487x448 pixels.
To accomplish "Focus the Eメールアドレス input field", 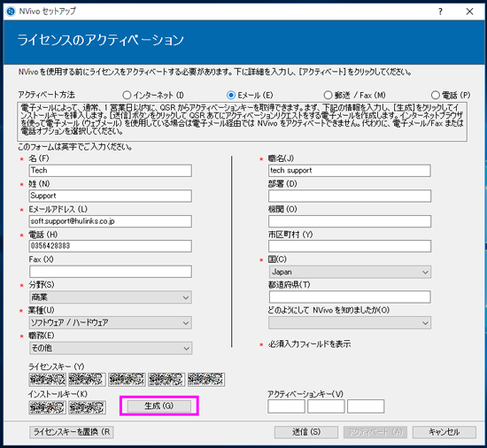I will click(x=111, y=221).
